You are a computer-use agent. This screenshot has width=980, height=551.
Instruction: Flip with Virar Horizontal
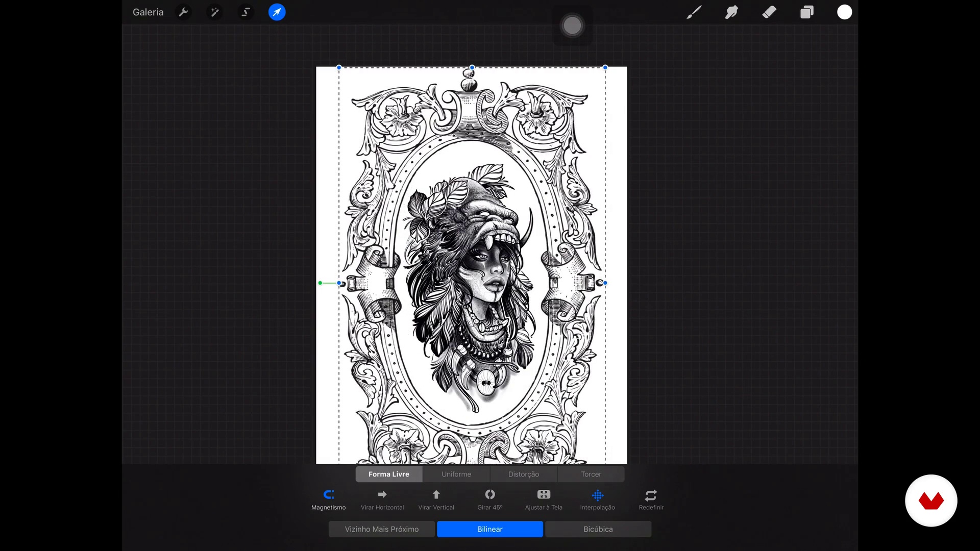click(382, 500)
